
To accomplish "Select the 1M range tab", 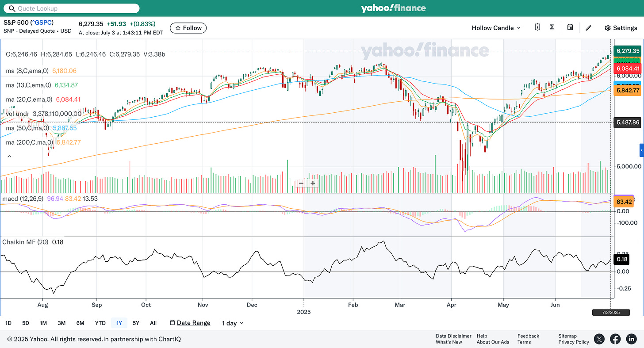I will click(x=43, y=323).
